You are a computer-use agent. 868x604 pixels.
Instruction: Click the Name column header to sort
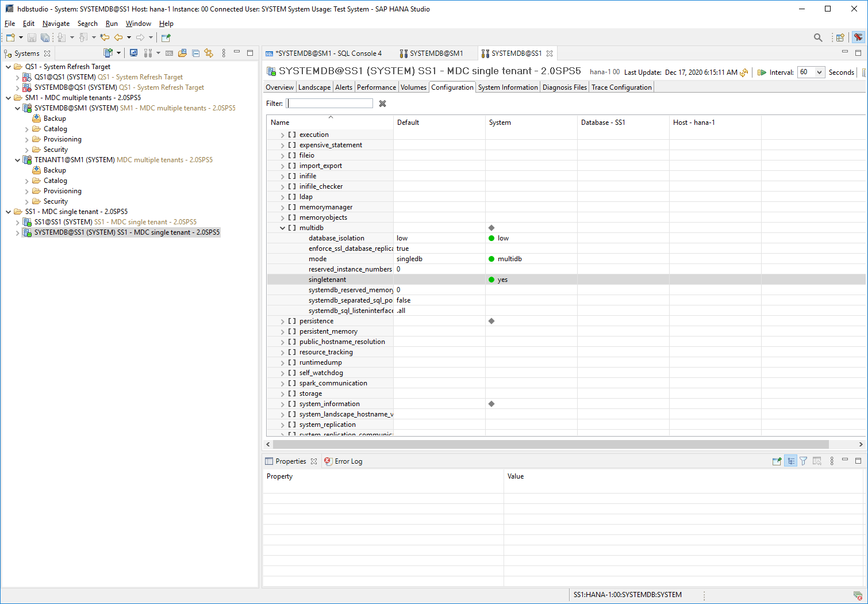point(280,123)
